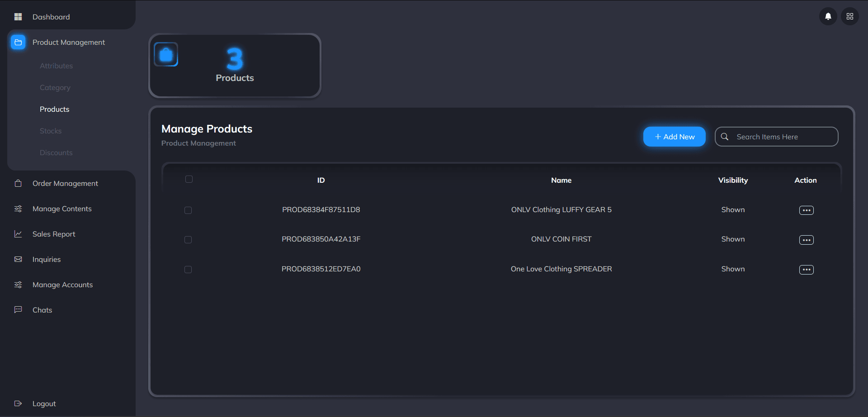This screenshot has width=868, height=417.
Task: Click the Sales Report chart icon
Action: click(18, 234)
